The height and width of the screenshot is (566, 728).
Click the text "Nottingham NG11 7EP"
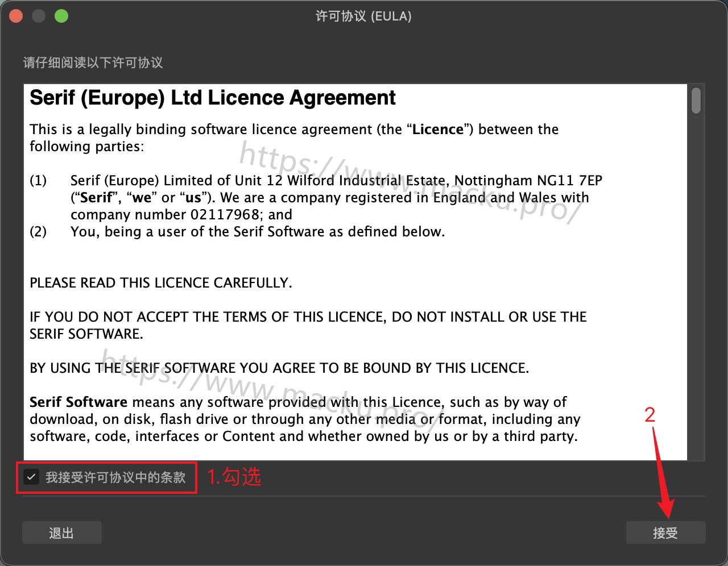click(x=528, y=181)
